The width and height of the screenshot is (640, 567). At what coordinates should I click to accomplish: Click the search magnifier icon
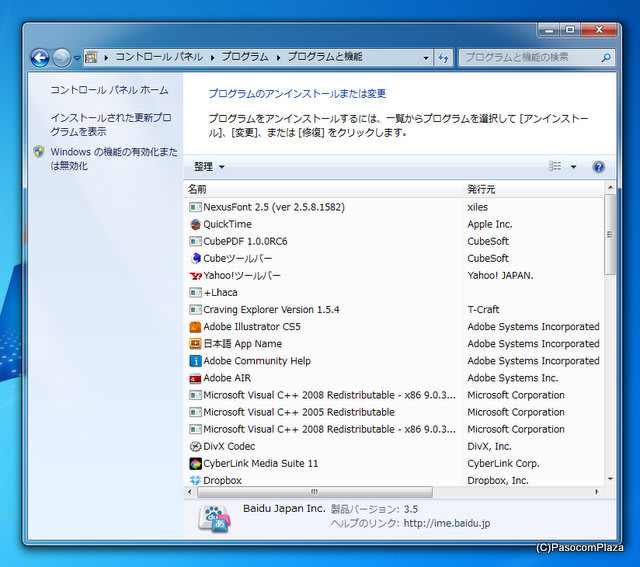coord(606,58)
